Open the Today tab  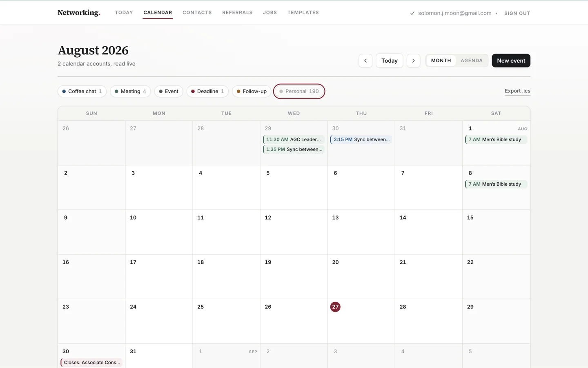[124, 13]
